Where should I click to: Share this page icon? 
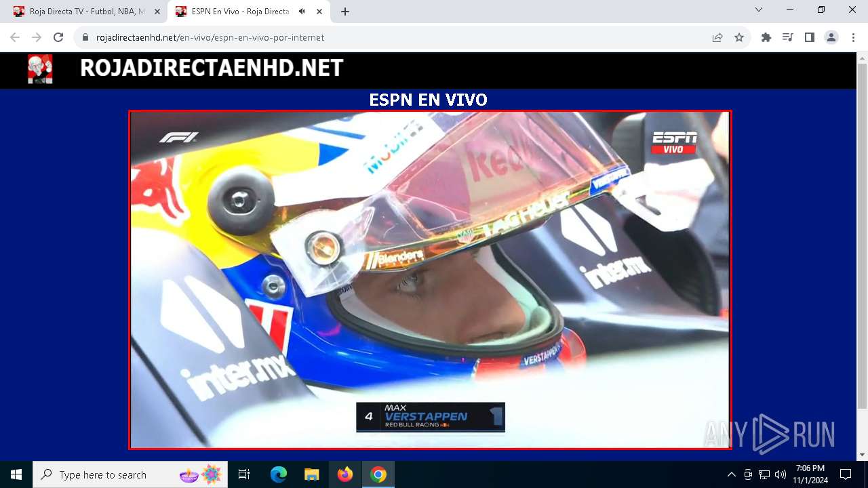click(717, 38)
